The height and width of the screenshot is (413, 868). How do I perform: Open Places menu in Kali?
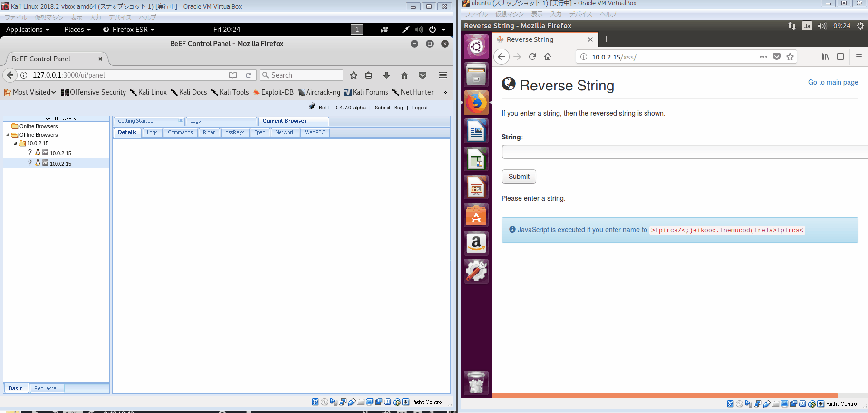pos(77,29)
